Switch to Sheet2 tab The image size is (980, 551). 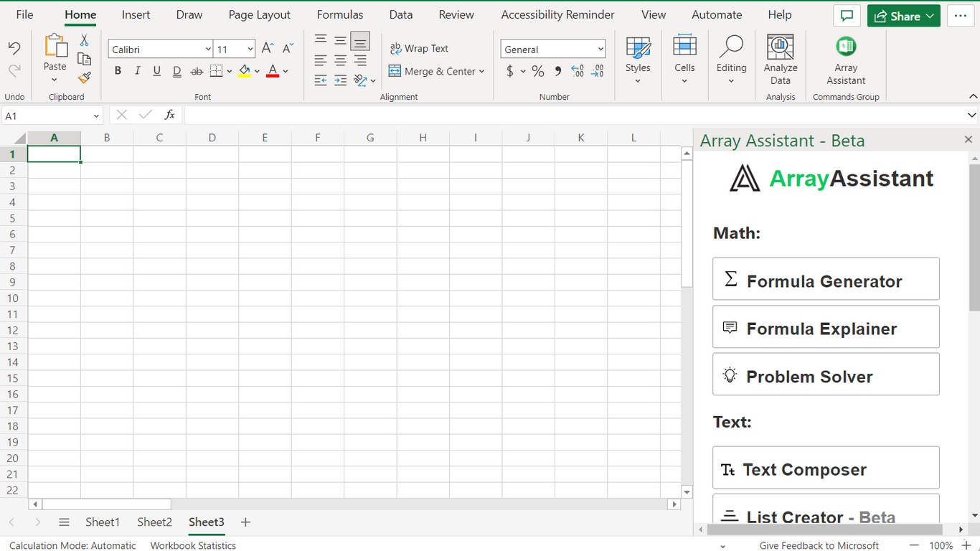pyautogui.click(x=154, y=522)
